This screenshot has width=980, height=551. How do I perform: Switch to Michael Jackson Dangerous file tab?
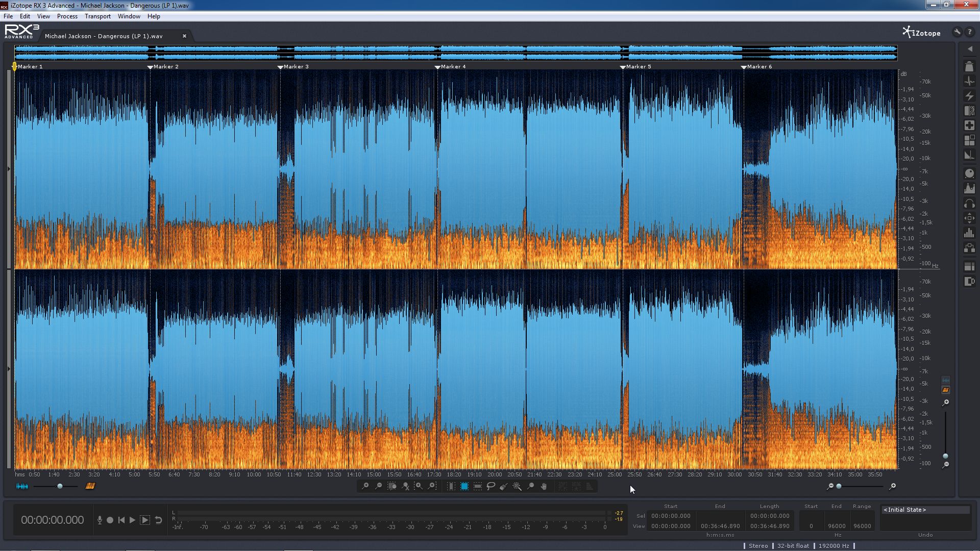(x=104, y=36)
